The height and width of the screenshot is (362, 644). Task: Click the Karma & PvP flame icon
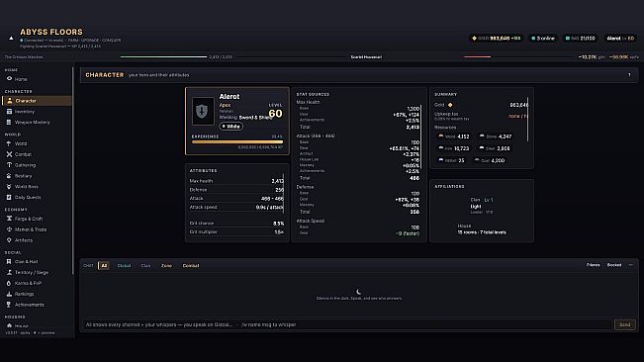[x=9, y=283]
